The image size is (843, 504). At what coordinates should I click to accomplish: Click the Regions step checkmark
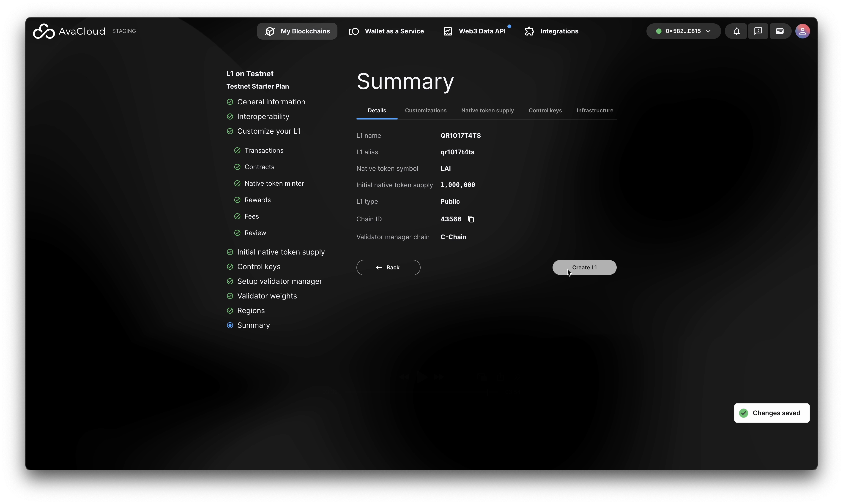pyautogui.click(x=230, y=311)
